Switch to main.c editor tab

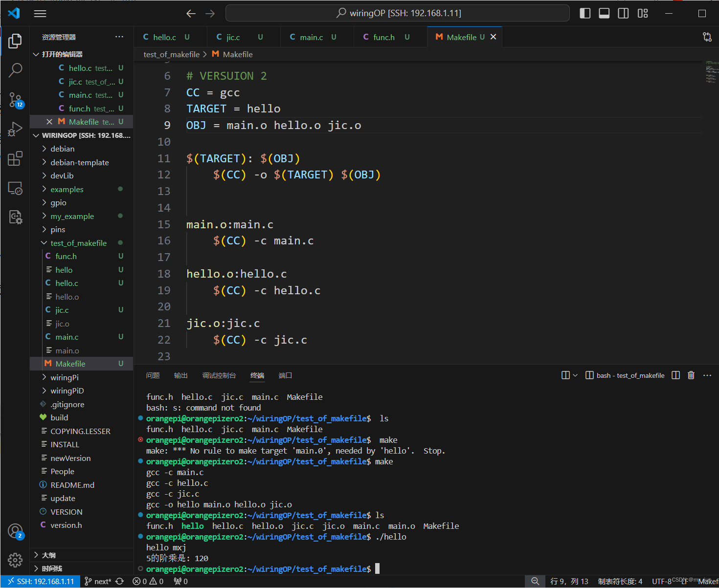coord(317,37)
